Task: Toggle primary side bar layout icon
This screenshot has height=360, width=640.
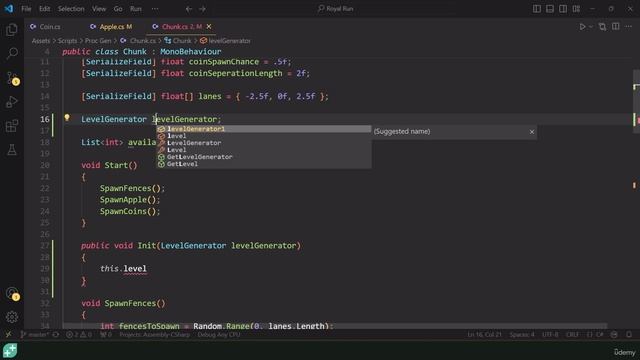Action: tap(537, 9)
